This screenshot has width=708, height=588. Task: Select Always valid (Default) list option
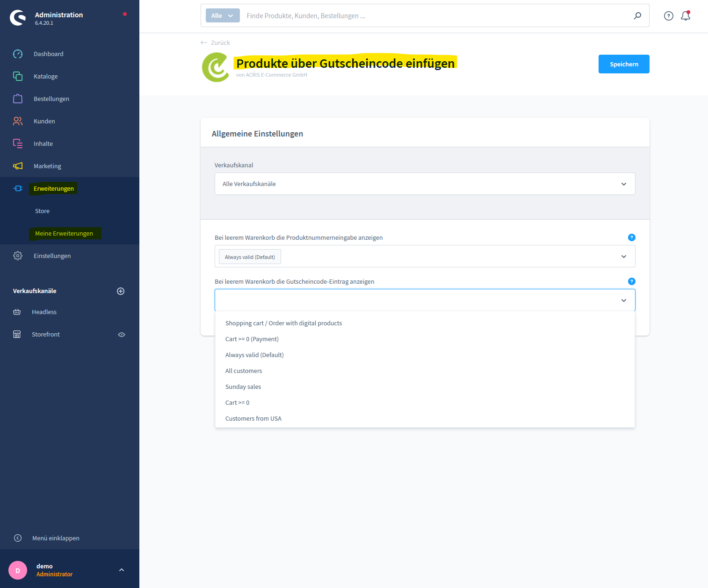(x=425, y=355)
